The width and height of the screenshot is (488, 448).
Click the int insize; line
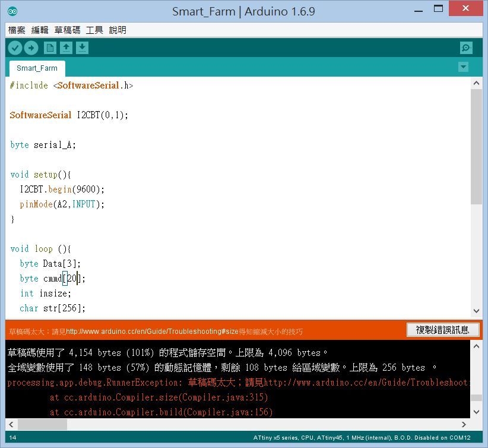pyautogui.click(x=46, y=293)
